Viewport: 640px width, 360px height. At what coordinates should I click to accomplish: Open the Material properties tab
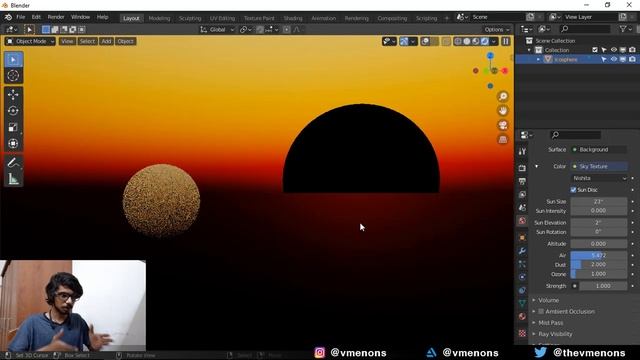click(522, 316)
